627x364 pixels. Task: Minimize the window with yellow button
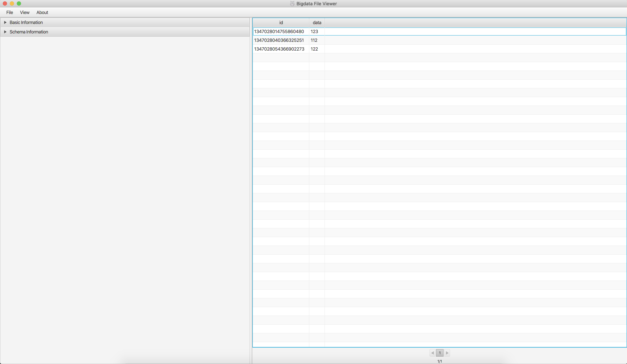[x=12, y=3]
